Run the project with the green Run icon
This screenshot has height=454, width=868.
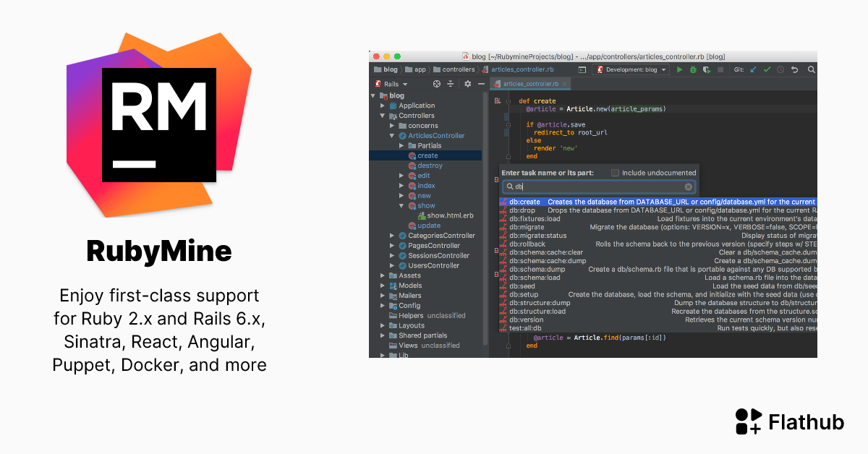click(679, 69)
